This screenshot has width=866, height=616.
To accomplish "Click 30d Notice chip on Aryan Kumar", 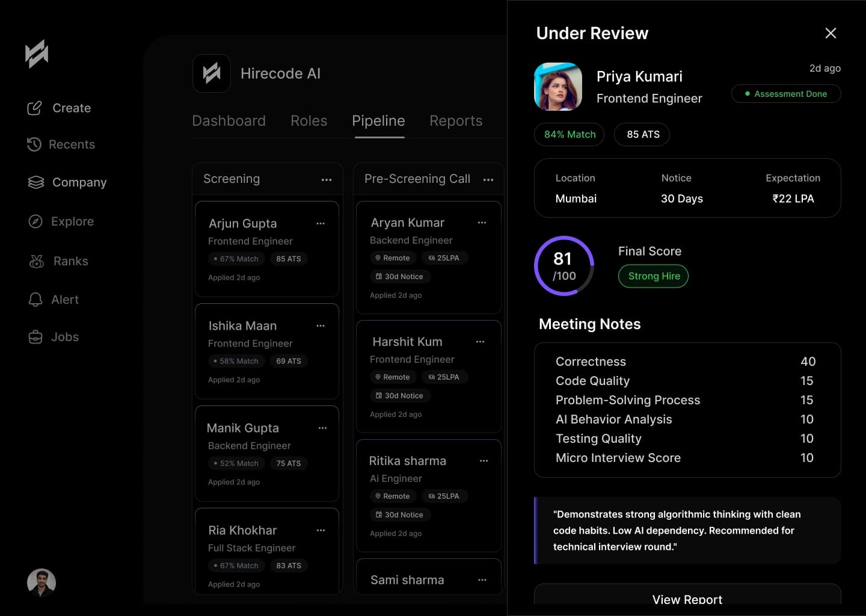I will (400, 277).
